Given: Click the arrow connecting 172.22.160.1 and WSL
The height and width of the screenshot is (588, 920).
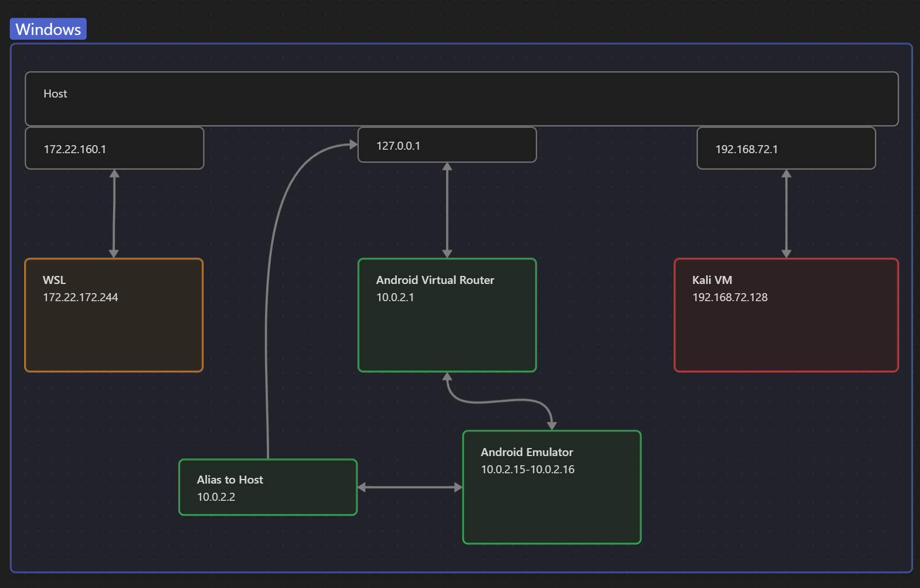Looking at the screenshot, I should 114,213.
